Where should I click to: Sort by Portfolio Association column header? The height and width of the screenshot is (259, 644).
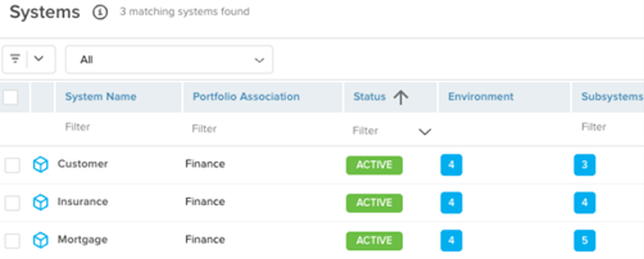(246, 97)
